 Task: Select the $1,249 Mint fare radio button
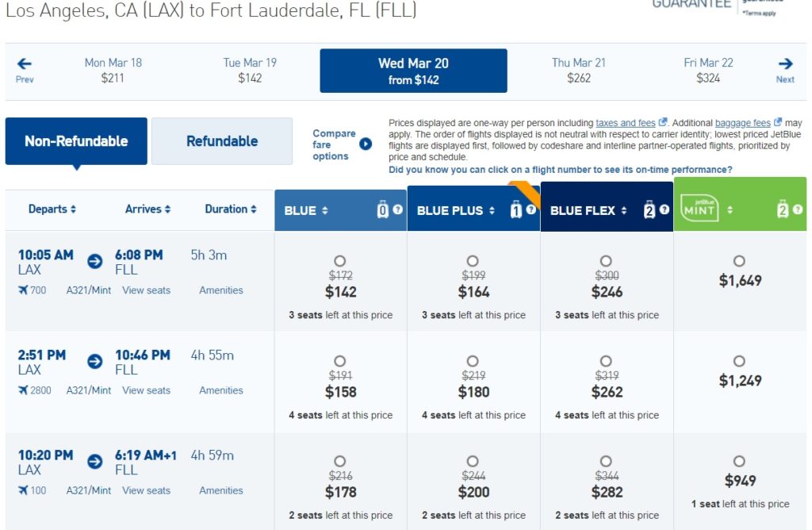[x=739, y=361]
